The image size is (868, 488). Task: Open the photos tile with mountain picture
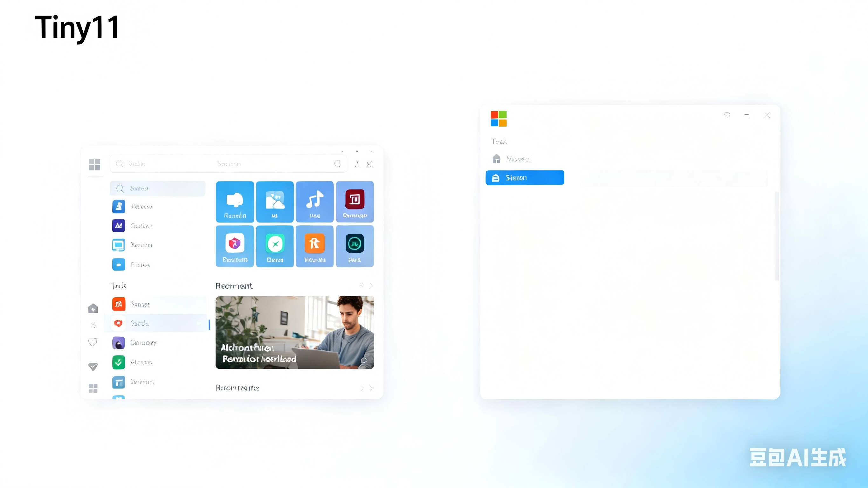point(275,202)
